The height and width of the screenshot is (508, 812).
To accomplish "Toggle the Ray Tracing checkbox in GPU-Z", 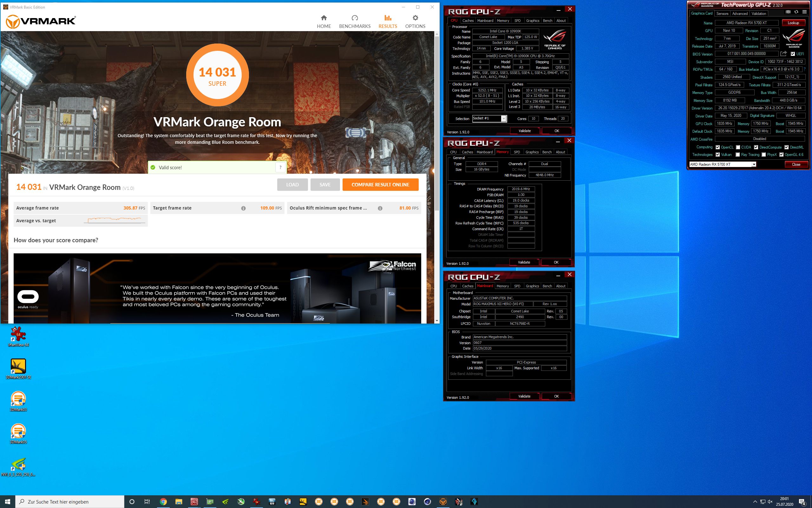I will tap(737, 155).
